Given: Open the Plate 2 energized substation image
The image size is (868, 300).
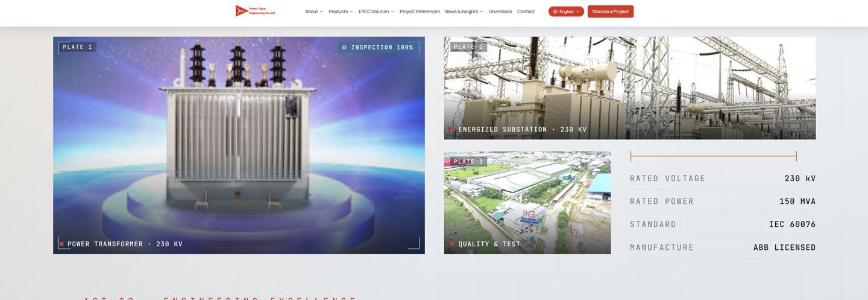Looking at the screenshot, I should click(630, 88).
